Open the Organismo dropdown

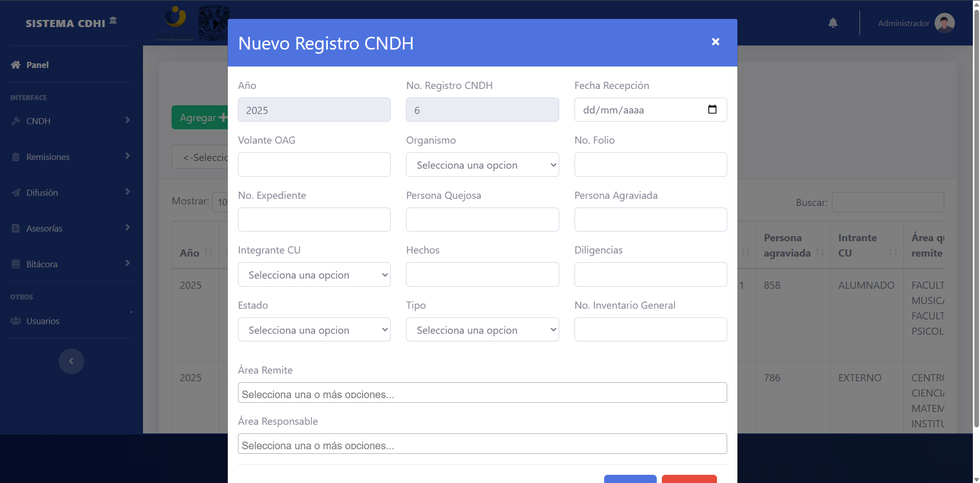[x=482, y=165]
